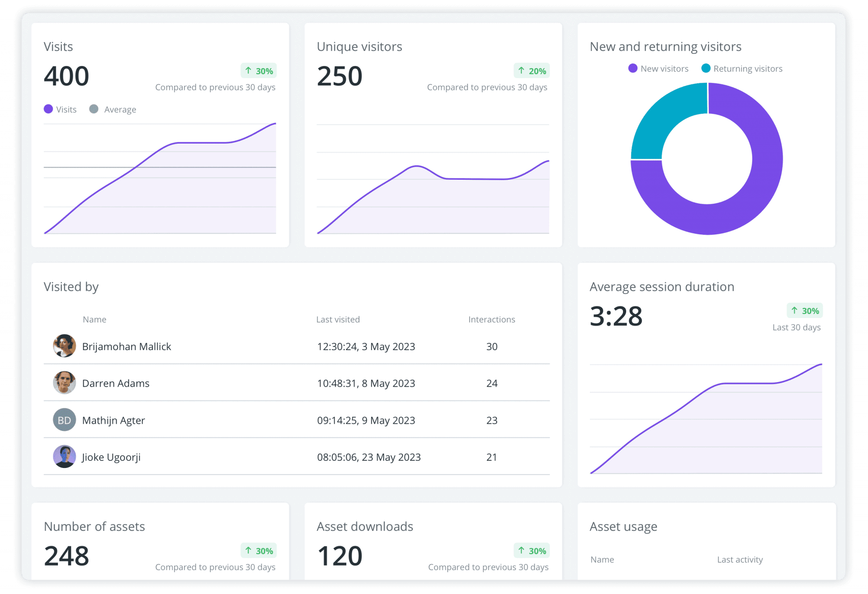Click the Visits 30% increase badge
The image size is (868, 594).
259,71
